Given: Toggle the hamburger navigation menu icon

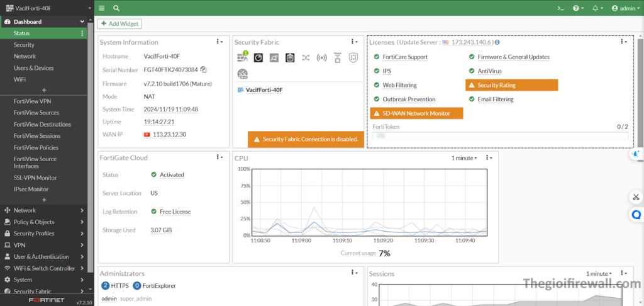Looking at the screenshot, I should coord(101,8).
